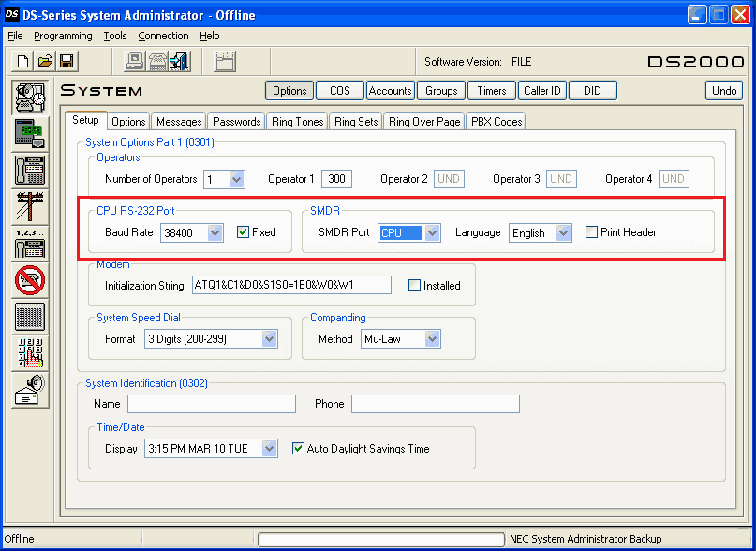Select the grid matrix sidebar icon
Screen dimensions: 756x551
(30, 317)
